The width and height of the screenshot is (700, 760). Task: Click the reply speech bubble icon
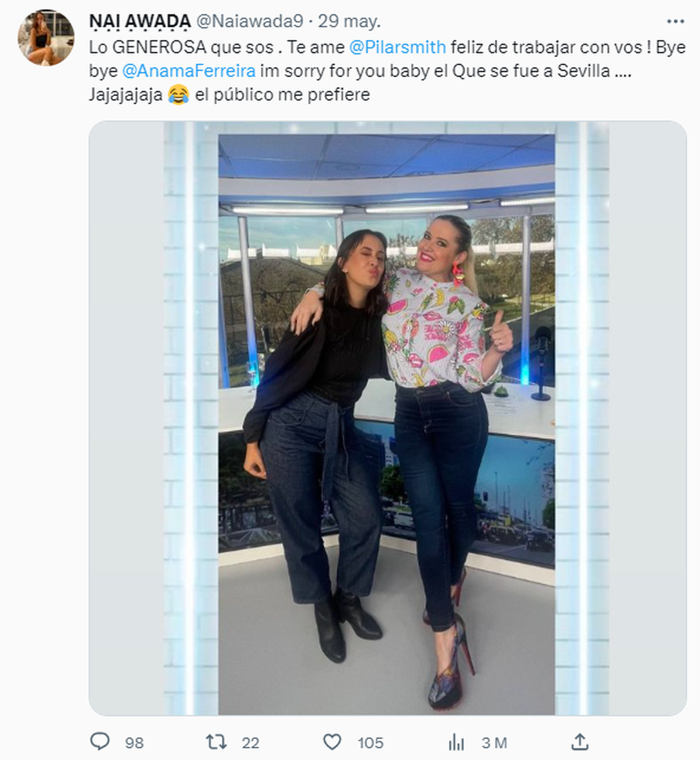(x=100, y=742)
